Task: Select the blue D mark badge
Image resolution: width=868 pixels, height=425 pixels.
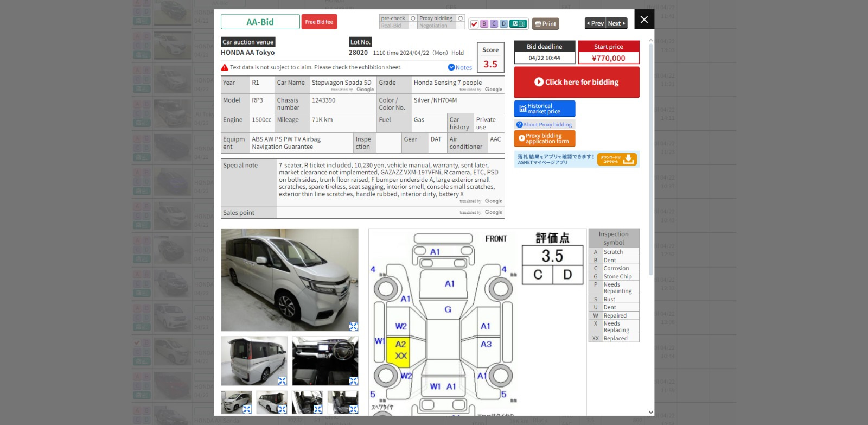Action: coord(503,24)
